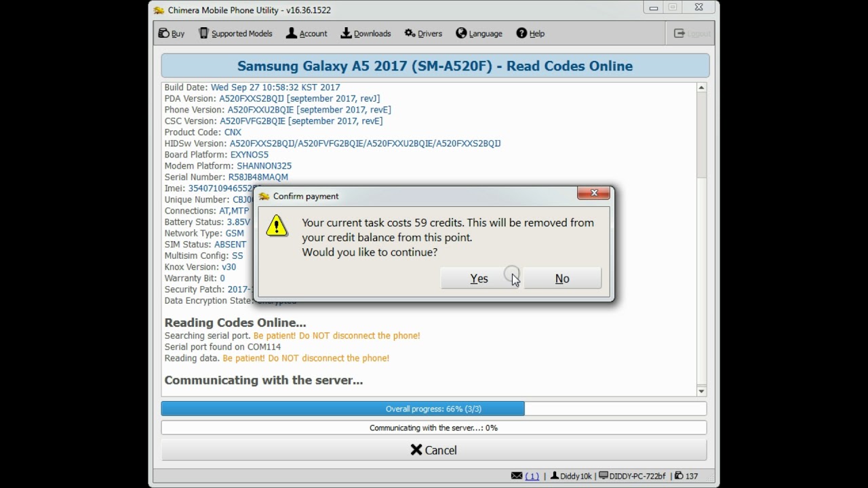Click the Supported Models phone icon
This screenshot has height=488, width=868.
tap(203, 33)
